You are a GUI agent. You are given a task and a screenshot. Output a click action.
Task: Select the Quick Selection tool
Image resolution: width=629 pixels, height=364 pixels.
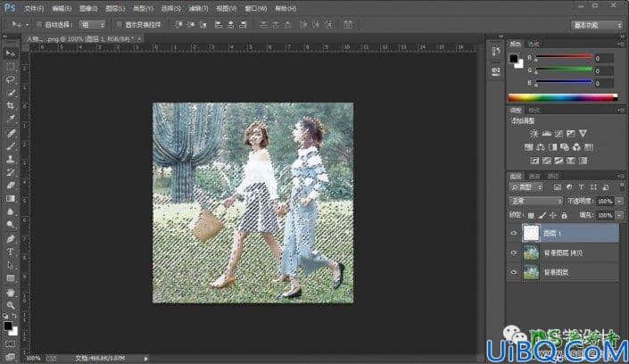(11, 93)
